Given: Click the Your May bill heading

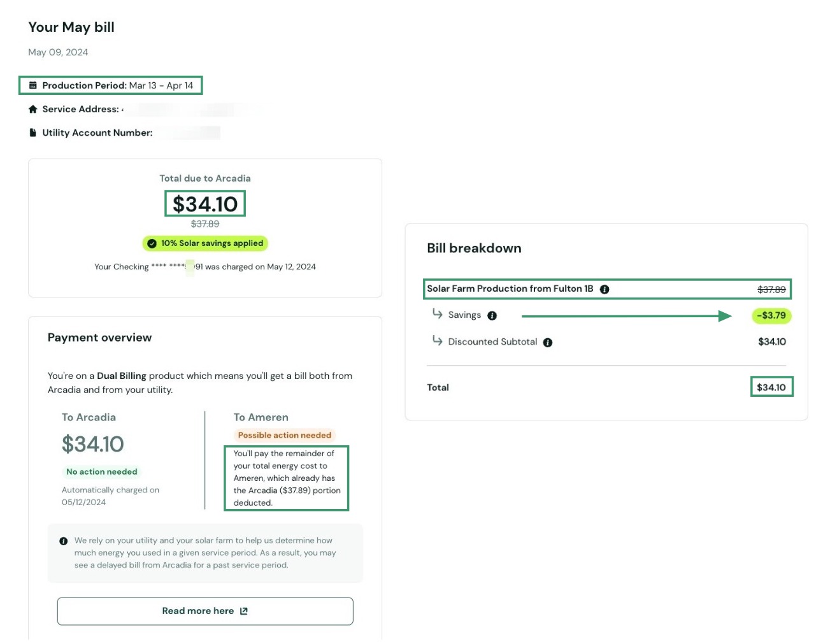Looking at the screenshot, I should [x=71, y=27].
